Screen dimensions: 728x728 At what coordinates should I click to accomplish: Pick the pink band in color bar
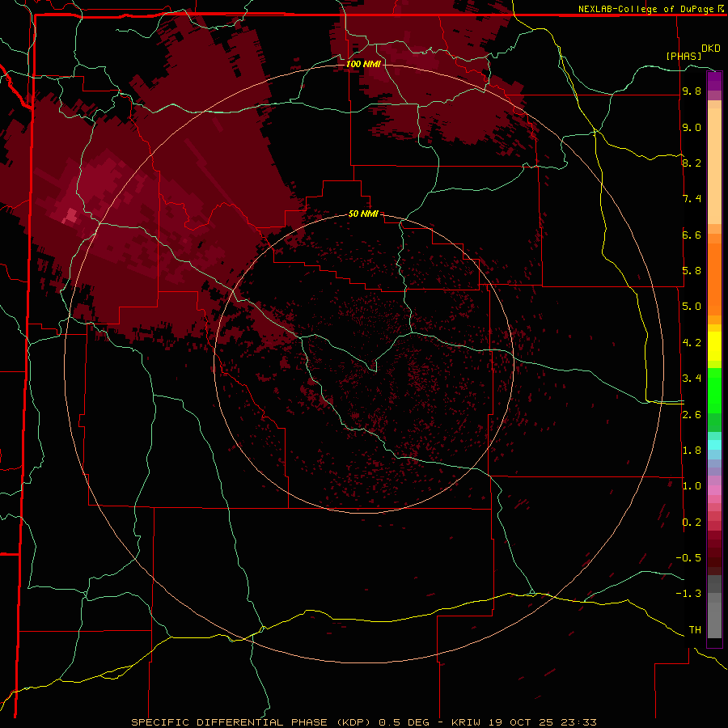coord(714,490)
